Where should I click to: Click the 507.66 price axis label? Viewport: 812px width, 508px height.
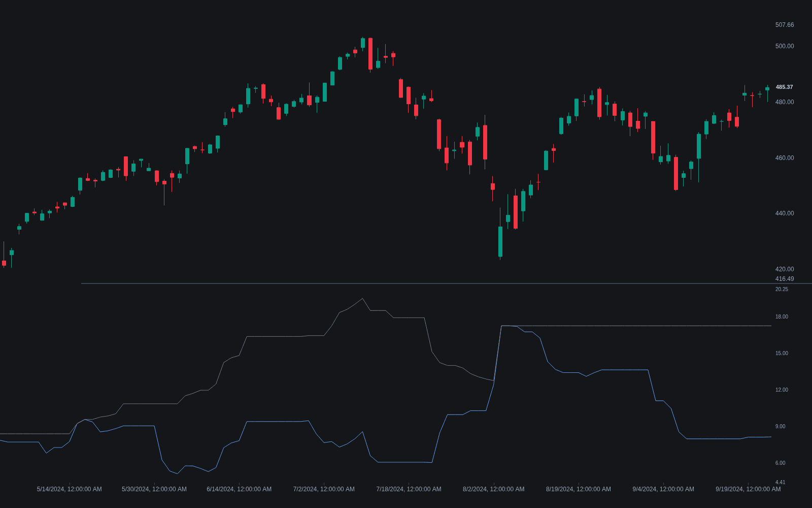[785, 25]
